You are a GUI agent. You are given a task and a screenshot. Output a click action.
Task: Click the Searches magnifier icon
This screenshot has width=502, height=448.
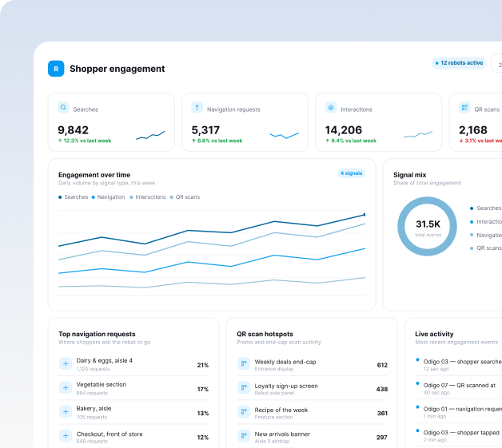tap(63, 108)
